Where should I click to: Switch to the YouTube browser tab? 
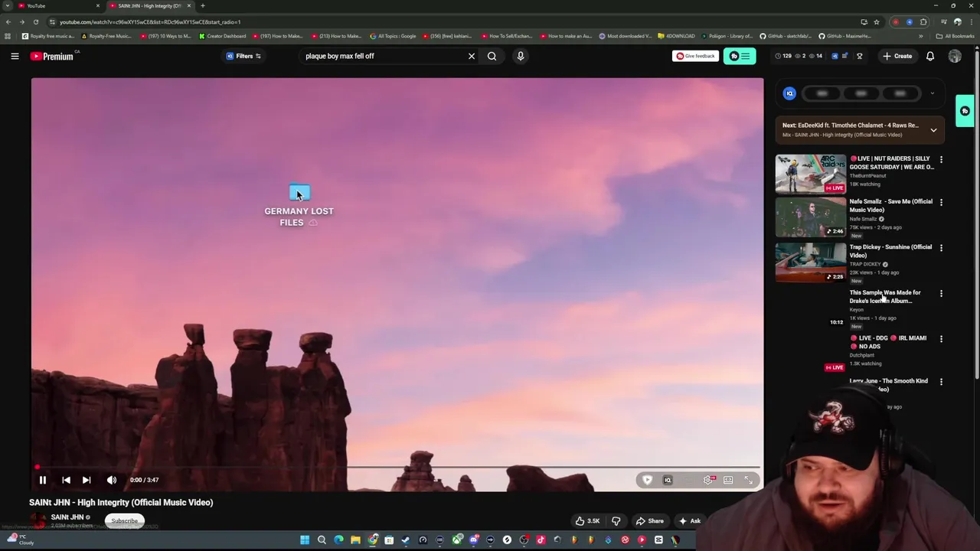(x=57, y=6)
